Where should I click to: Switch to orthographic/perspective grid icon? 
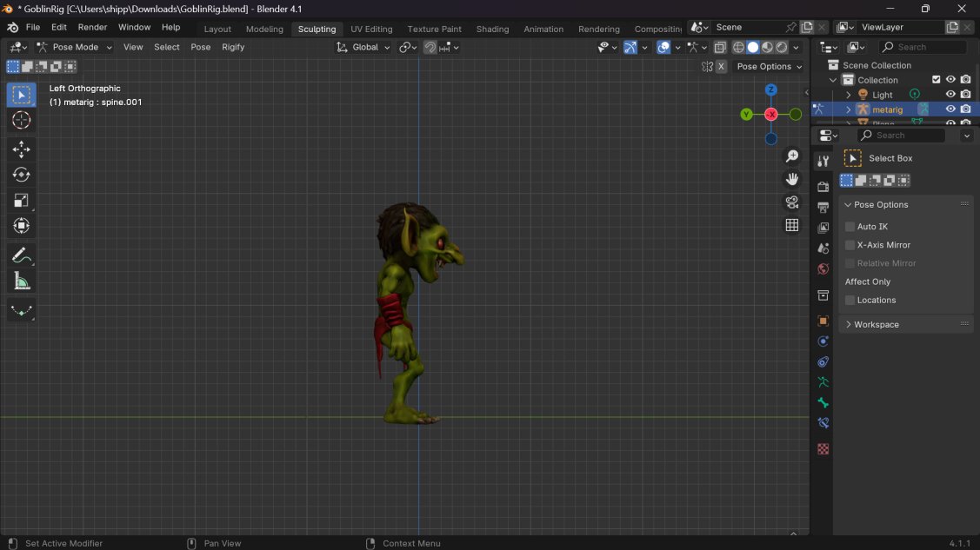pyautogui.click(x=791, y=225)
